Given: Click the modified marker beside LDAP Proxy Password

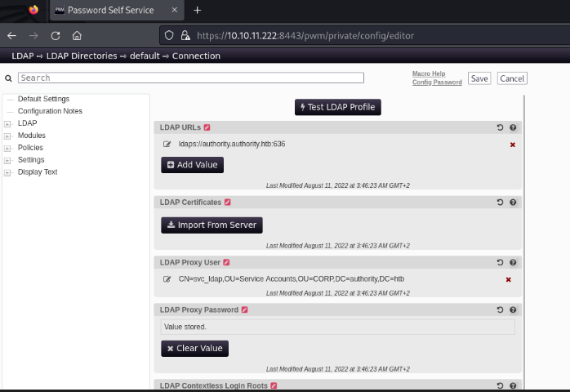Looking at the screenshot, I should (244, 310).
